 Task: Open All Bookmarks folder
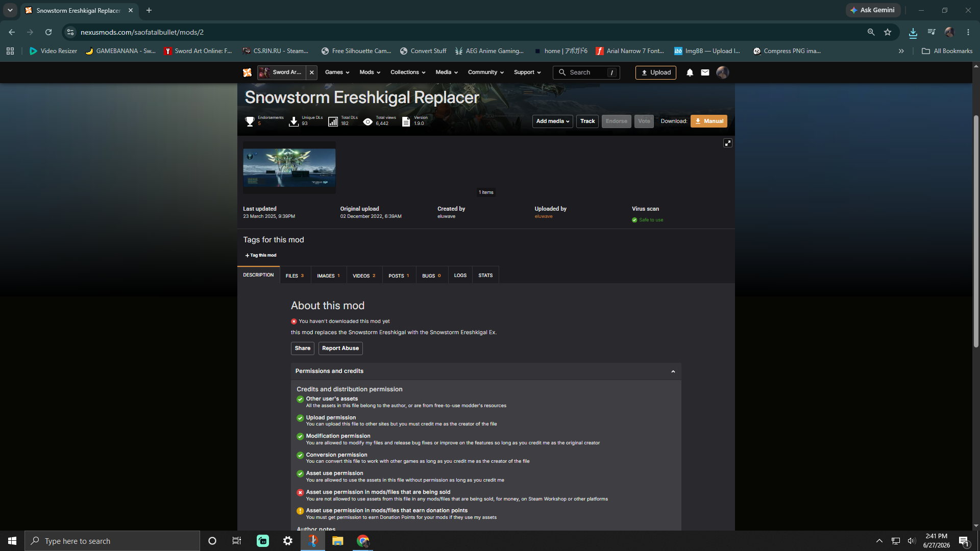pyautogui.click(x=947, y=51)
